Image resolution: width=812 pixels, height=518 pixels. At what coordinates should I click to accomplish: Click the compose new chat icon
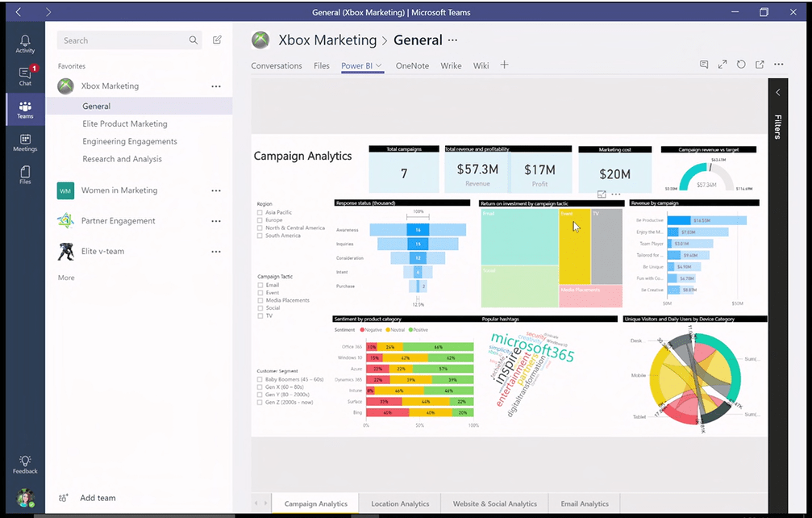pos(217,40)
